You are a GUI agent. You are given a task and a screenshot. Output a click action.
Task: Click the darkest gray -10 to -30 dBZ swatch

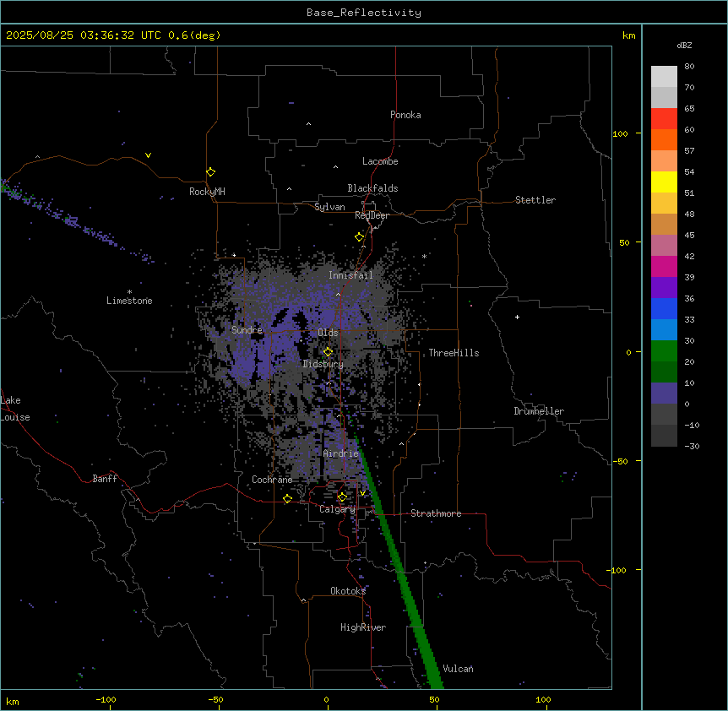click(664, 436)
